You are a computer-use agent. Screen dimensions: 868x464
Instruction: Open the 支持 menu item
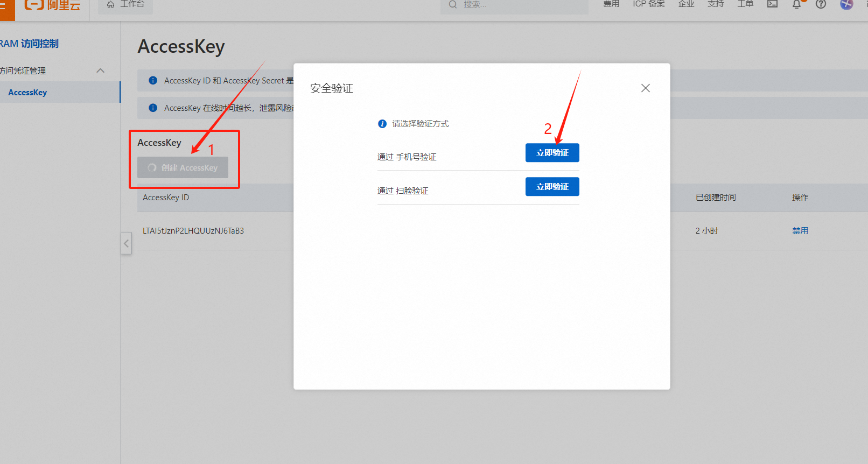[x=716, y=4]
